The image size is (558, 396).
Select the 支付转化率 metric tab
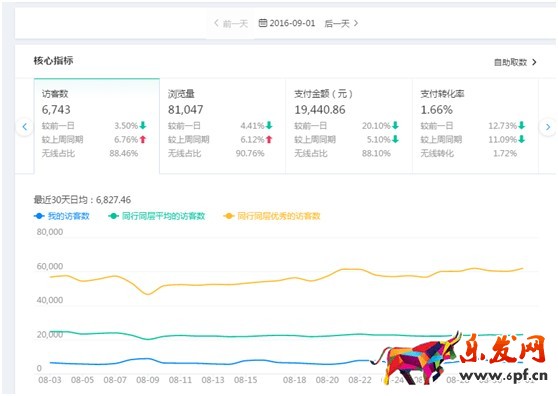[x=475, y=126]
